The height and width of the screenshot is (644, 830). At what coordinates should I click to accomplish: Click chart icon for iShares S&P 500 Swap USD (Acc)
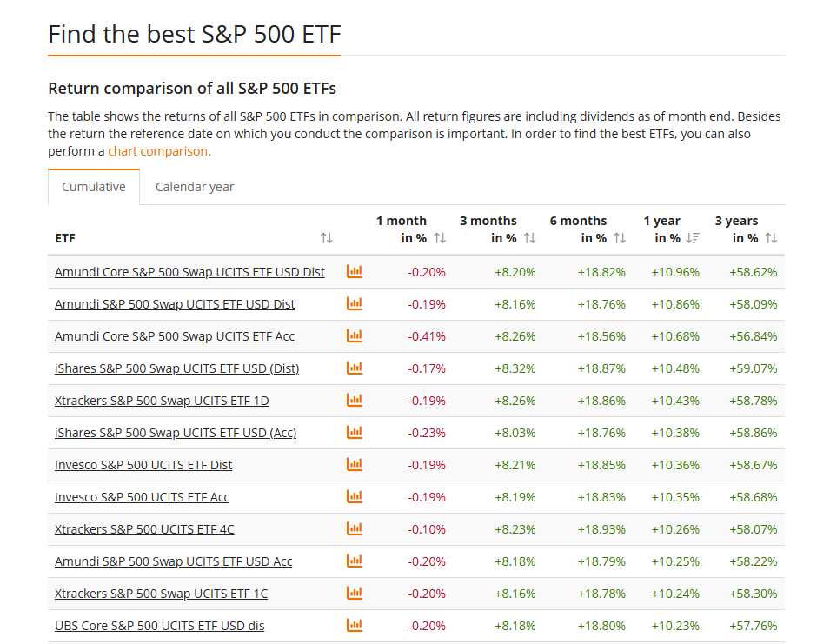[x=354, y=433]
